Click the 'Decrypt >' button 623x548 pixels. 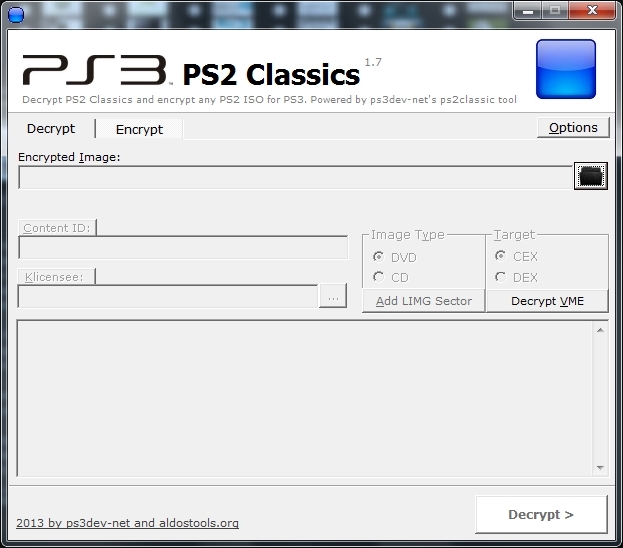tap(541, 515)
